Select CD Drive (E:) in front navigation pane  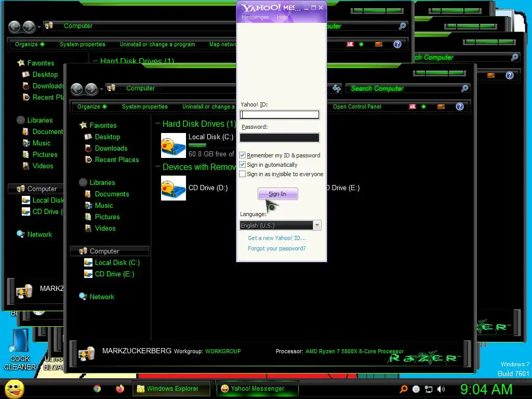click(114, 274)
